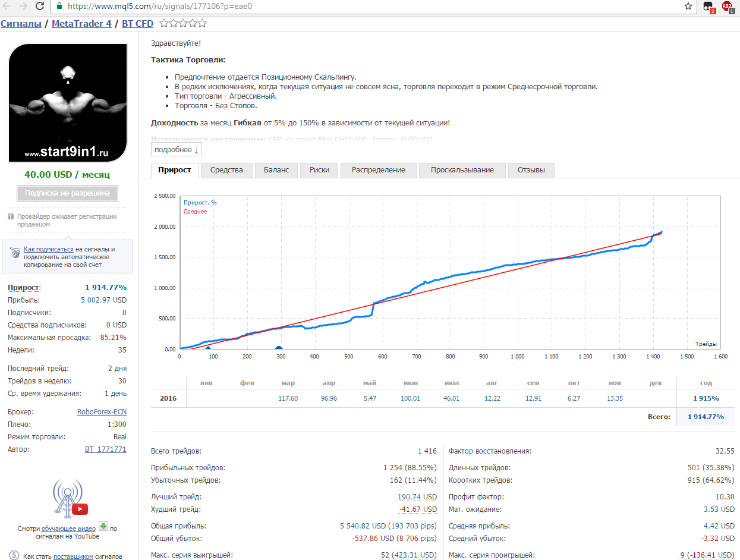Click the browser forward arrow
This screenshot has height=560, width=740.
[23, 7]
